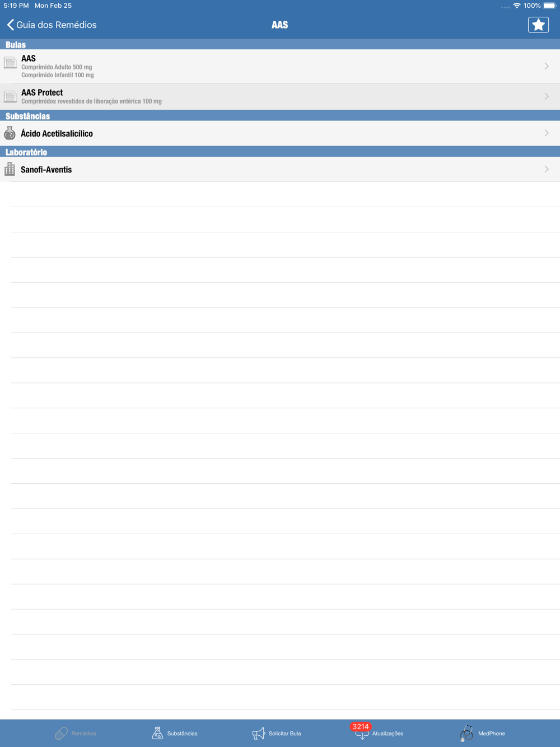
Task: Click the 3214 updates badge
Action: click(x=361, y=726)
